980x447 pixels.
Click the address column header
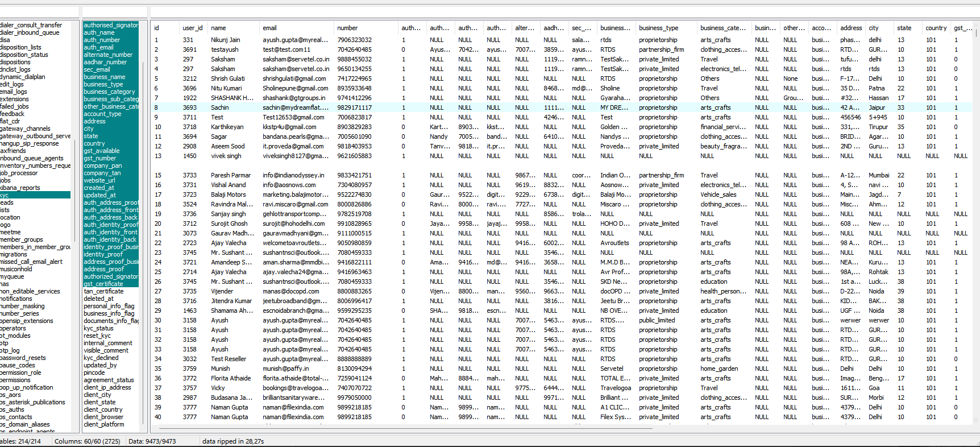pos(852,28)
